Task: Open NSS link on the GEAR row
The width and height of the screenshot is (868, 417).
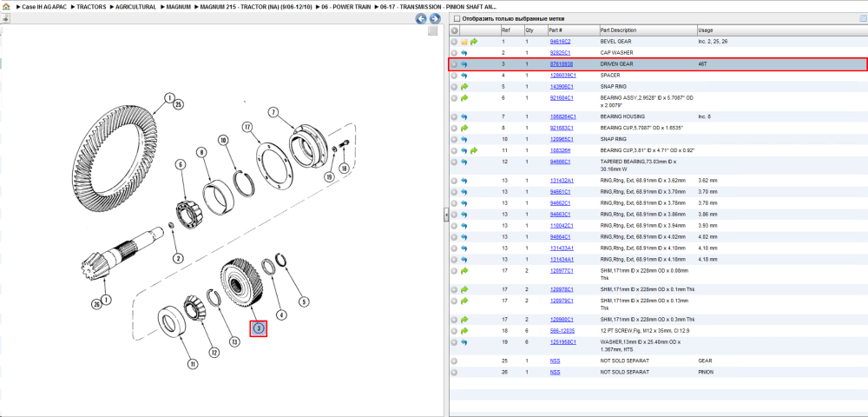Action: click(x=555, y=361)
